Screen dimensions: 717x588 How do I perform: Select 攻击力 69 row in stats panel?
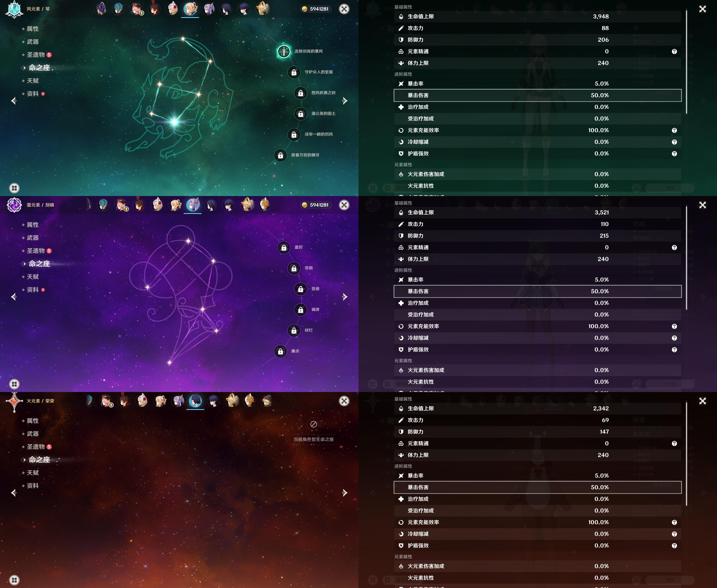[537, 420]
